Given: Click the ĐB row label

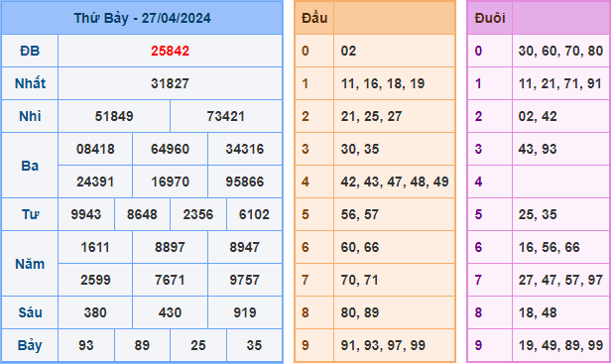Looking at the screenshot, I should tap(30, 51).
